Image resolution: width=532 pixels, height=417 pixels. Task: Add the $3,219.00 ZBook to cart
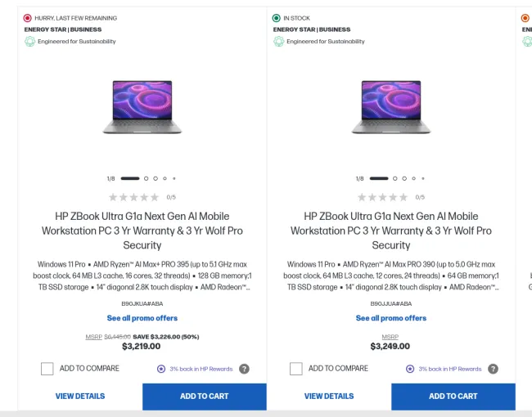tap(205, 397)
